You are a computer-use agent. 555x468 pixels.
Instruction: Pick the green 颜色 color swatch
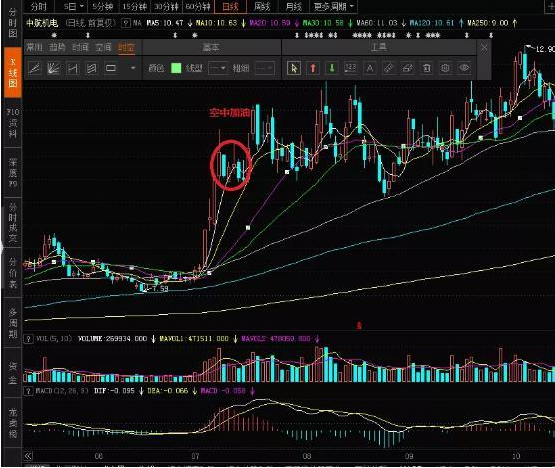pos(176,68)
